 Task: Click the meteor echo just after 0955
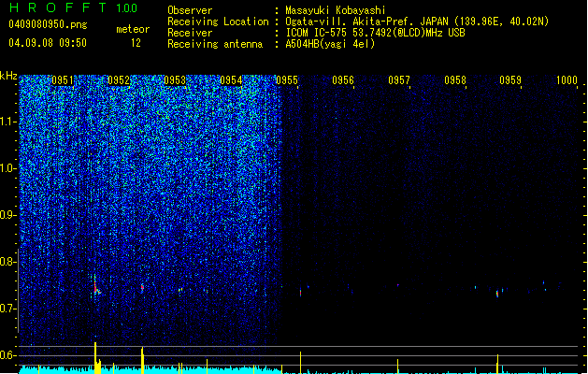pyautogui.click(x=300, y=293)
